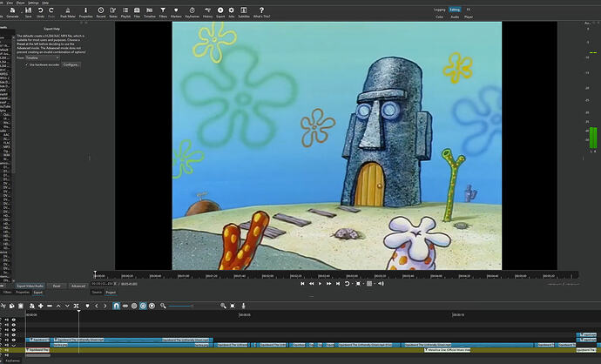The height and width of the screenshot is (364, 601).
Task: Click the Redo icon in the toolbar
Action: click(x=51, y=10)
